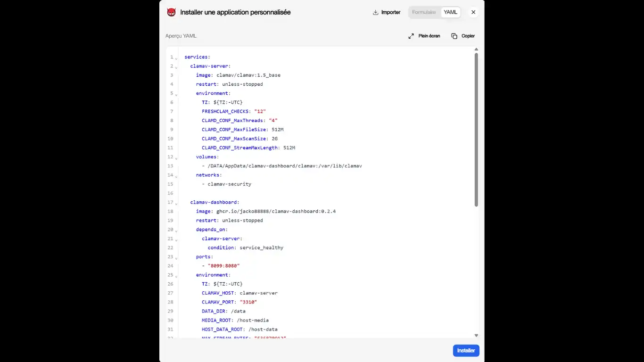Click the Aperçu YAML label
The image size is (644, 362).
181,36
